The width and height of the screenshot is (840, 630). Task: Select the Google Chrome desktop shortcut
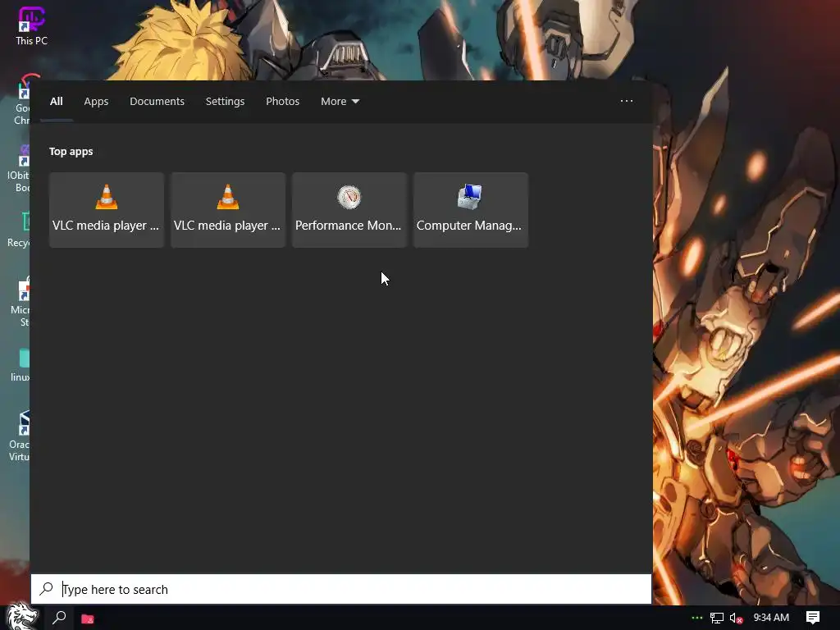click(22, 100)
